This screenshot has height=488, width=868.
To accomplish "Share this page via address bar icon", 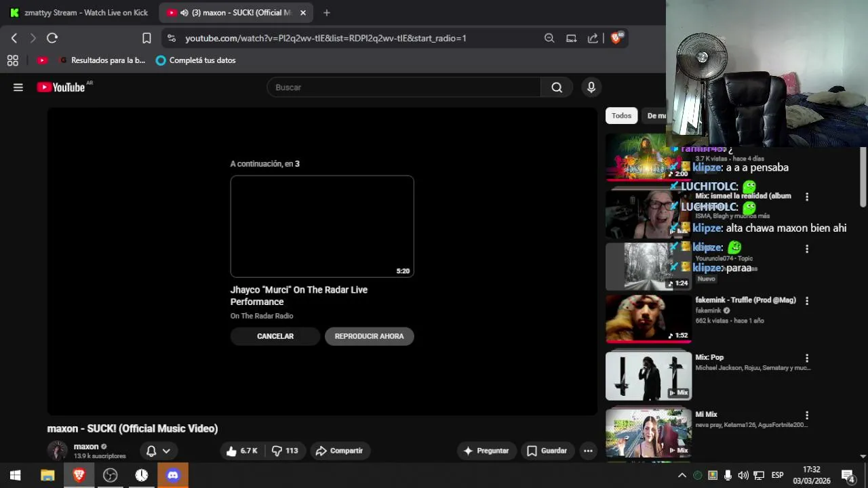I will pos(593,39).
